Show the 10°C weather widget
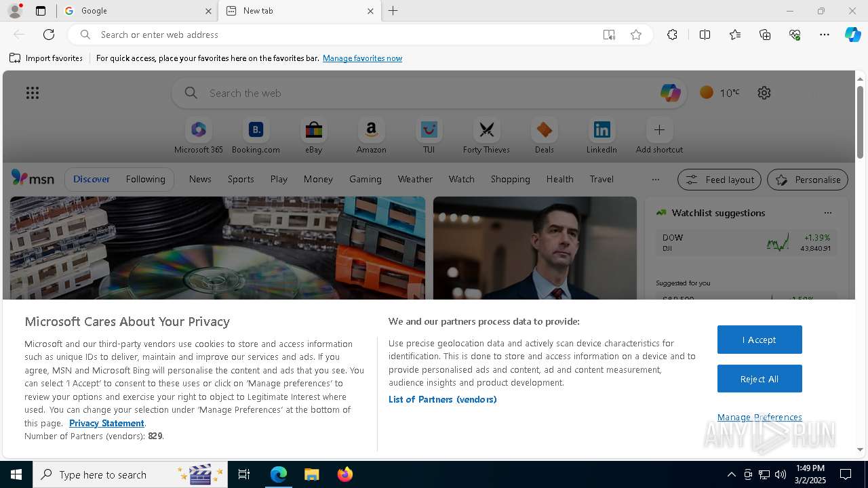 [x=720, y=93]
